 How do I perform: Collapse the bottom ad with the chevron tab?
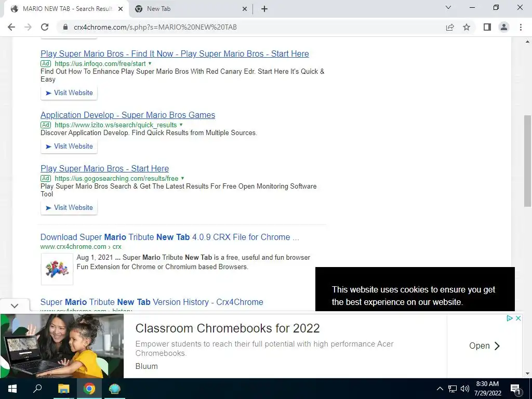point(15,306)
